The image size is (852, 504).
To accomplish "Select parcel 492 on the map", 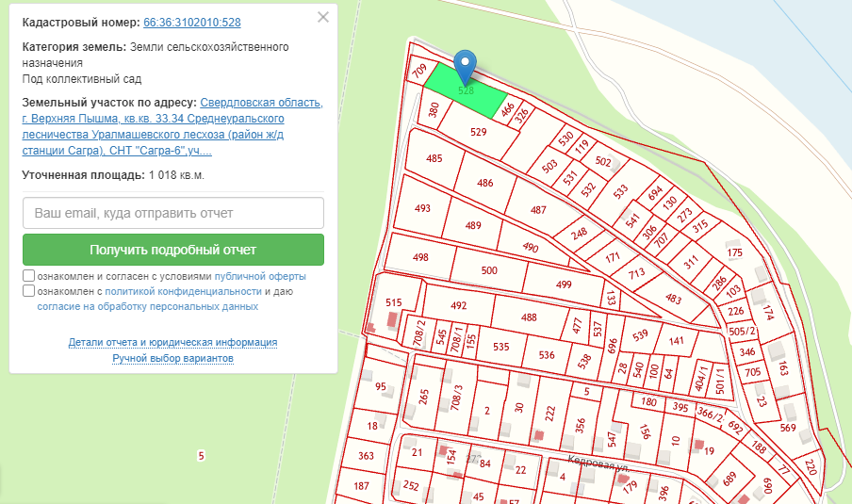I will point(458,305).
